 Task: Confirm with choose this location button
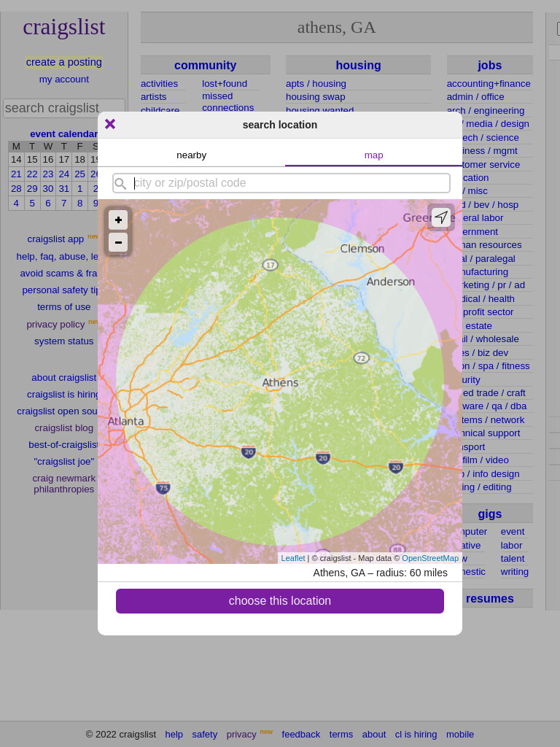280,601
